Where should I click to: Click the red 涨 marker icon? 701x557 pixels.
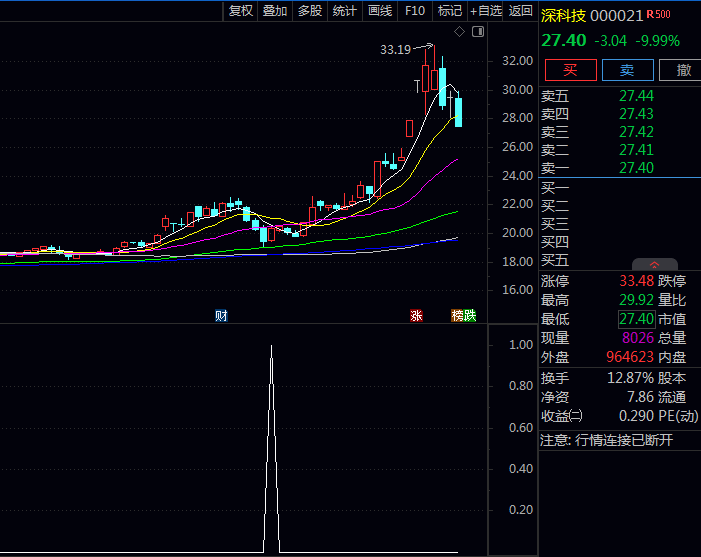416,315
